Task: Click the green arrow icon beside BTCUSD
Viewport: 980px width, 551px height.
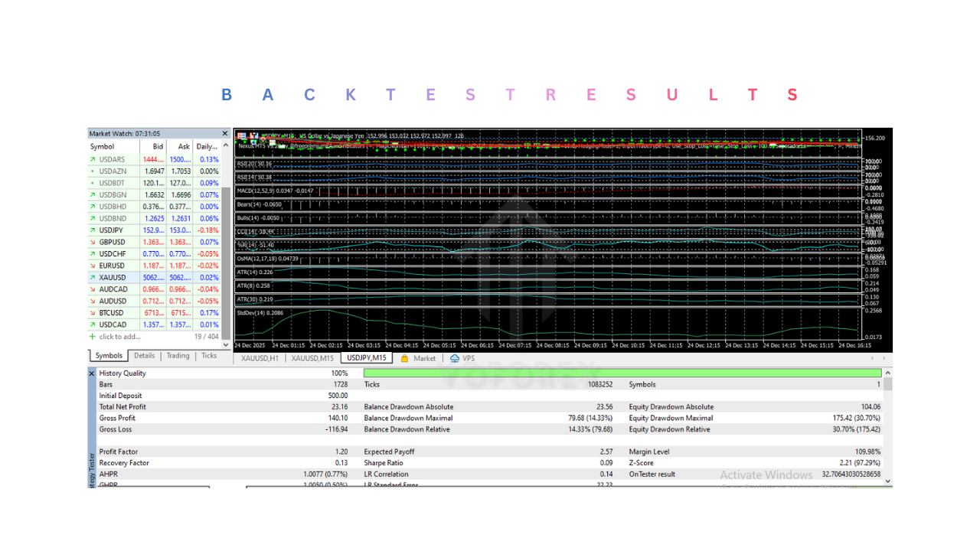Action: 94,312
